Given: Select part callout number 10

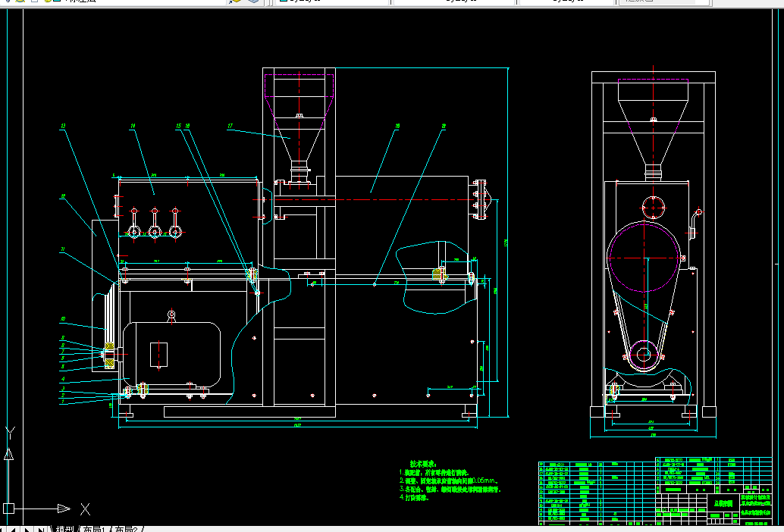Looking at the screenshot, I should point(63,319).
